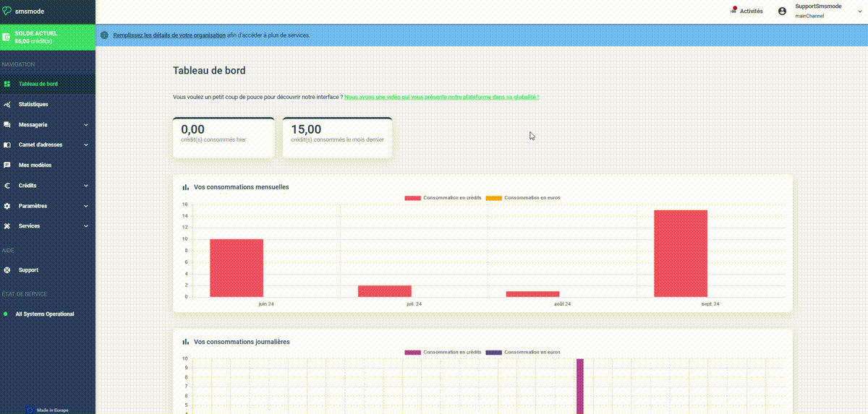Click the Messagerie chat bubble icon

(x=7, y=125)
